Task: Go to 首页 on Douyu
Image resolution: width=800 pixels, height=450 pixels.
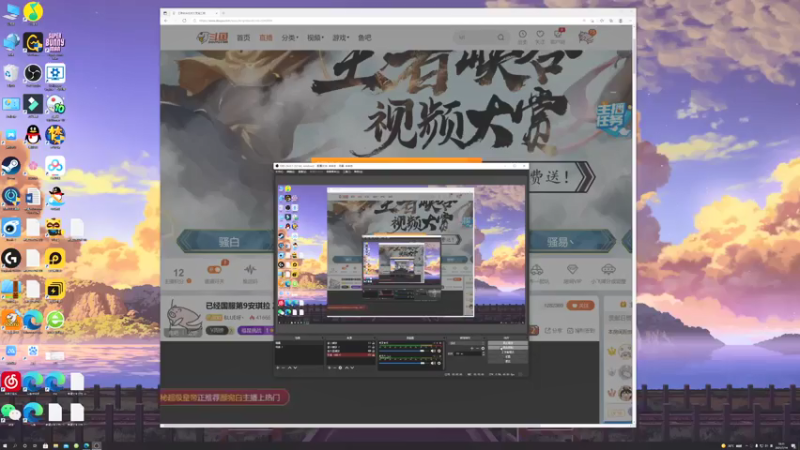Action: 243,38
